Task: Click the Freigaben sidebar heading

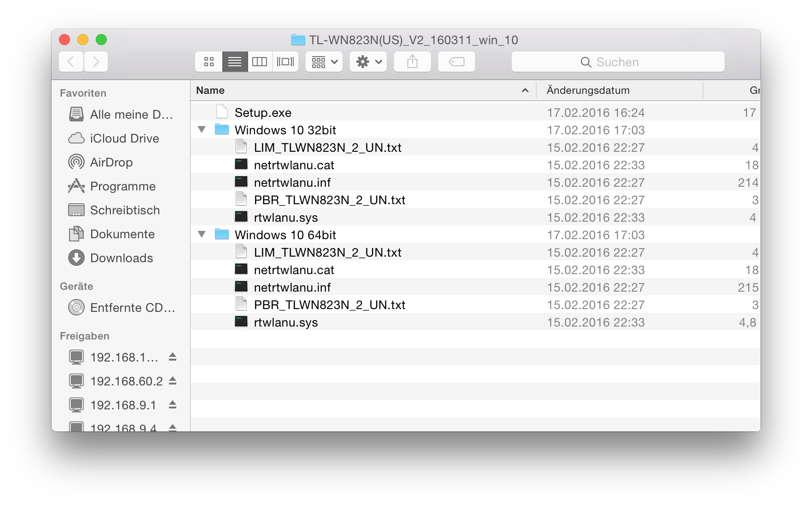Action: click(x=85, y=336)
